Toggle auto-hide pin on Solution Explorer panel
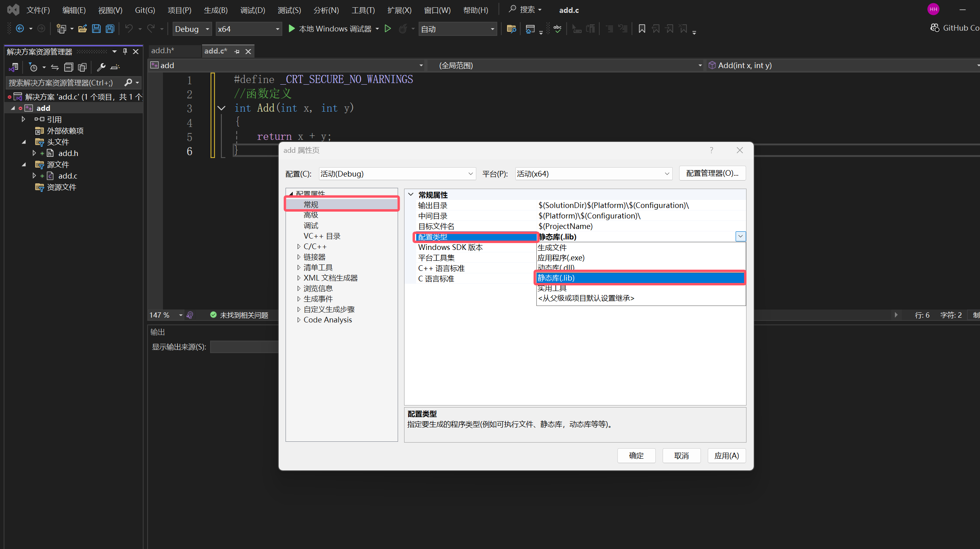This screenshot has width=980, height=549. [125, 52]
